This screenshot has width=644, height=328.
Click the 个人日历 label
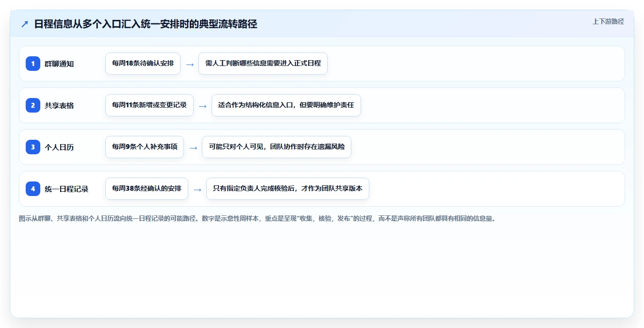pyautogui.click(x=59, y=148)
